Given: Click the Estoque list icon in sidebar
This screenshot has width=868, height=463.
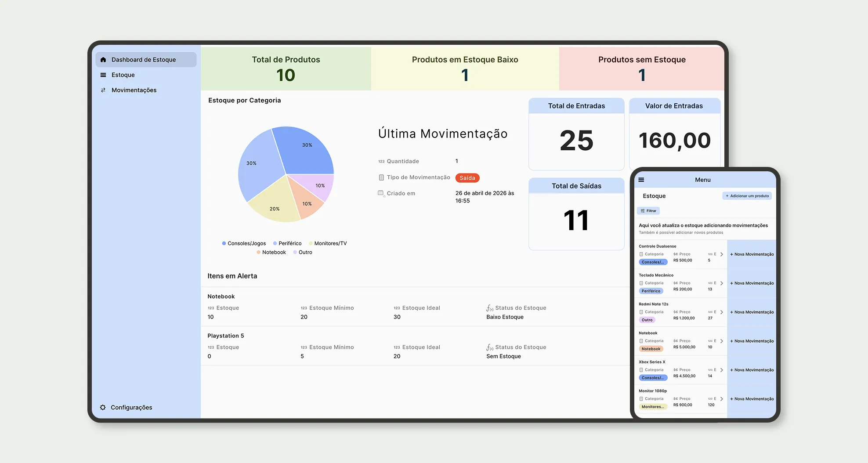Looking at the screenshot, I should coord(103,75).
